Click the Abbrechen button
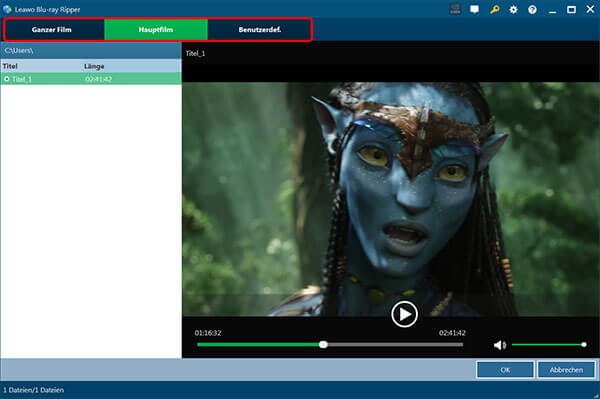 point(566,370)
